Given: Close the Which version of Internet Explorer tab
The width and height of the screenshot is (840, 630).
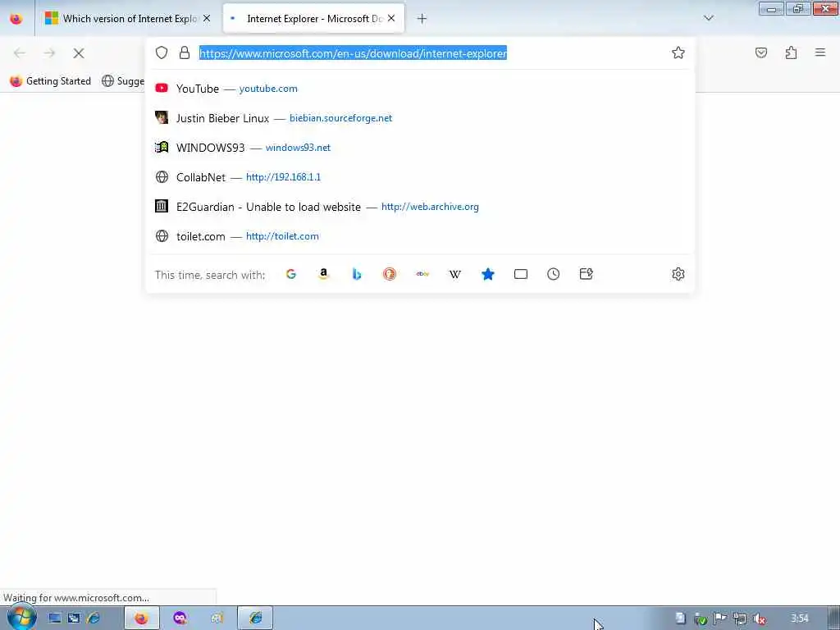Looking at the screenshot, I should [207, 19].
